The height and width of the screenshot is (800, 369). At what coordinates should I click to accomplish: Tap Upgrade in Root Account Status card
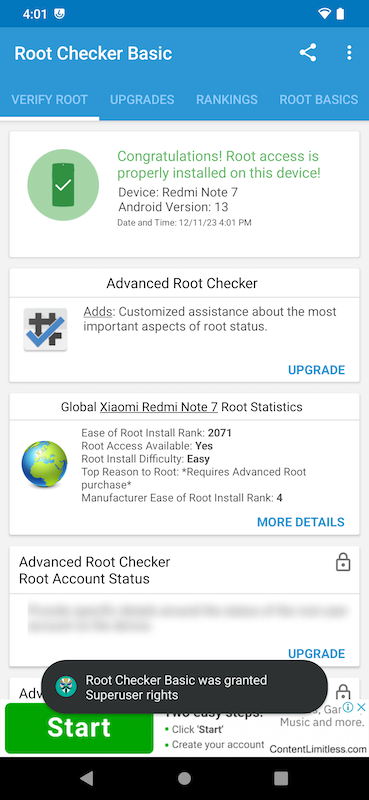[316, 654]
